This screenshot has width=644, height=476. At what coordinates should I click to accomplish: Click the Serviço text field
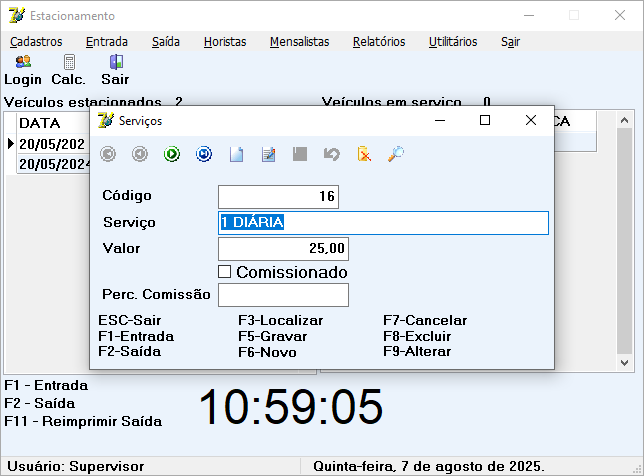tap(383, 223)
